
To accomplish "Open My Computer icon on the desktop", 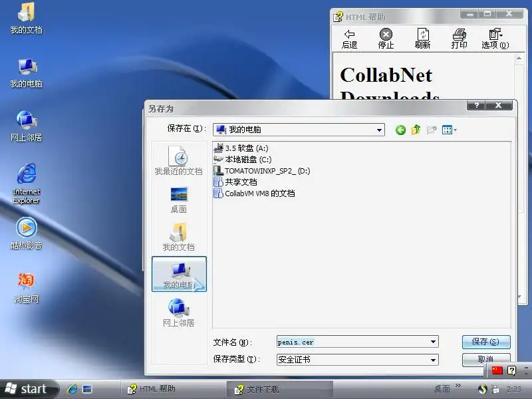I will coord(26,72).
